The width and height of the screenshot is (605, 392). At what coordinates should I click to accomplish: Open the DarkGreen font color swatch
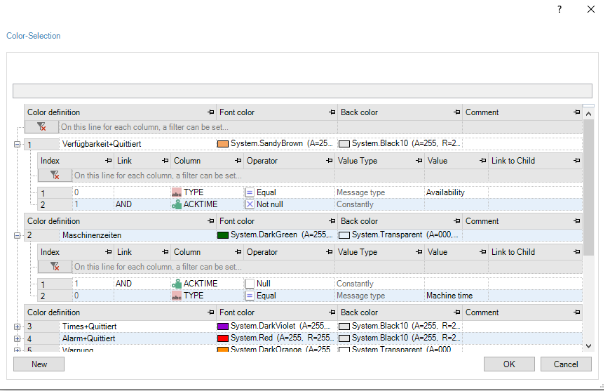(x=223, y=235)
